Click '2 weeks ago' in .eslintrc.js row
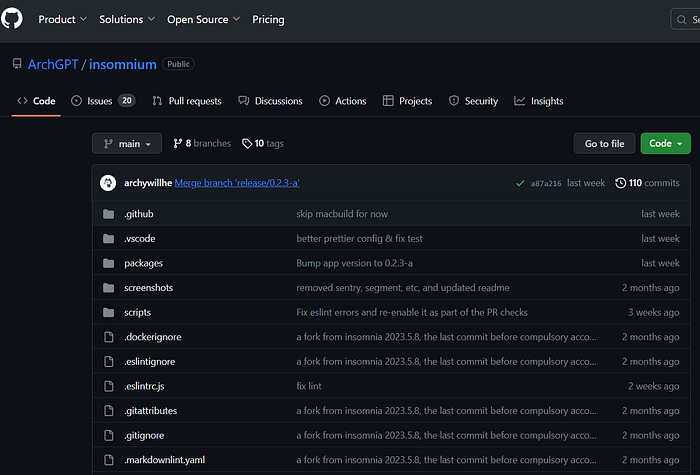Image resolution: width=700 pixels, height=475 pixels. pyautogui.click(x=654, y=386)
